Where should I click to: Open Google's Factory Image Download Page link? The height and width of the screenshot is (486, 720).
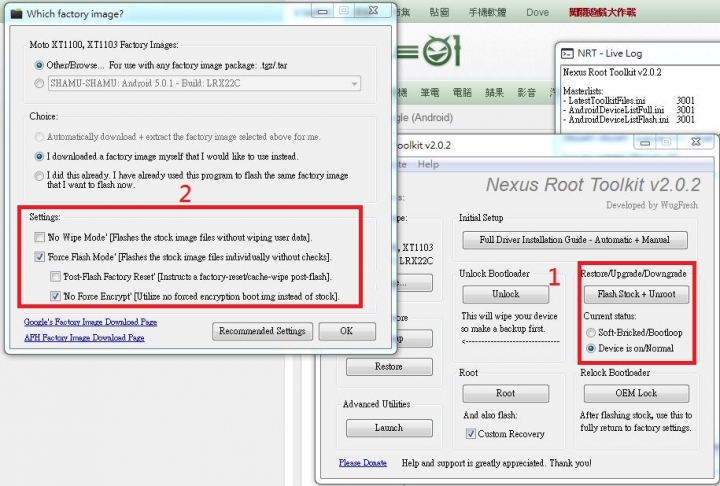(x=90, y=322)
